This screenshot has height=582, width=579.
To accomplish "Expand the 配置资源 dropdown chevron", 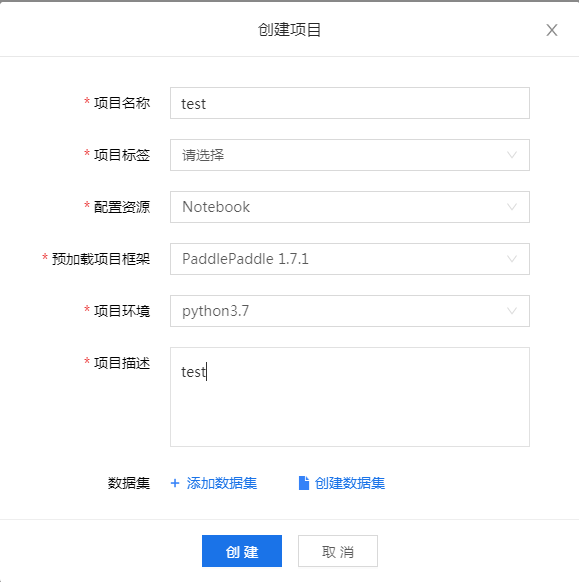I will (512, 207).
